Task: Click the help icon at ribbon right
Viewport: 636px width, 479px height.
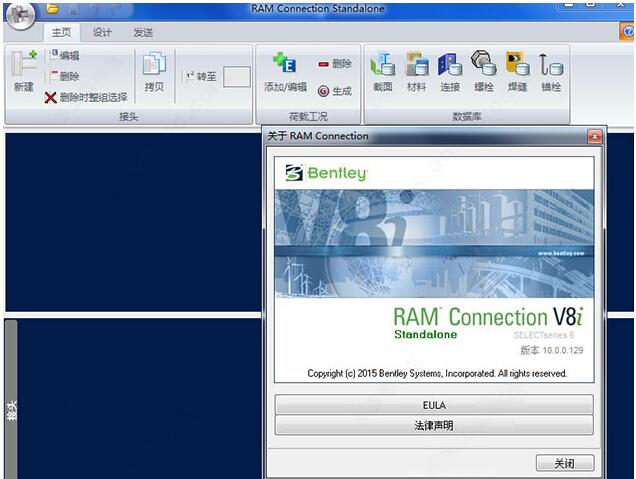Action: click(x=627, y=32)
